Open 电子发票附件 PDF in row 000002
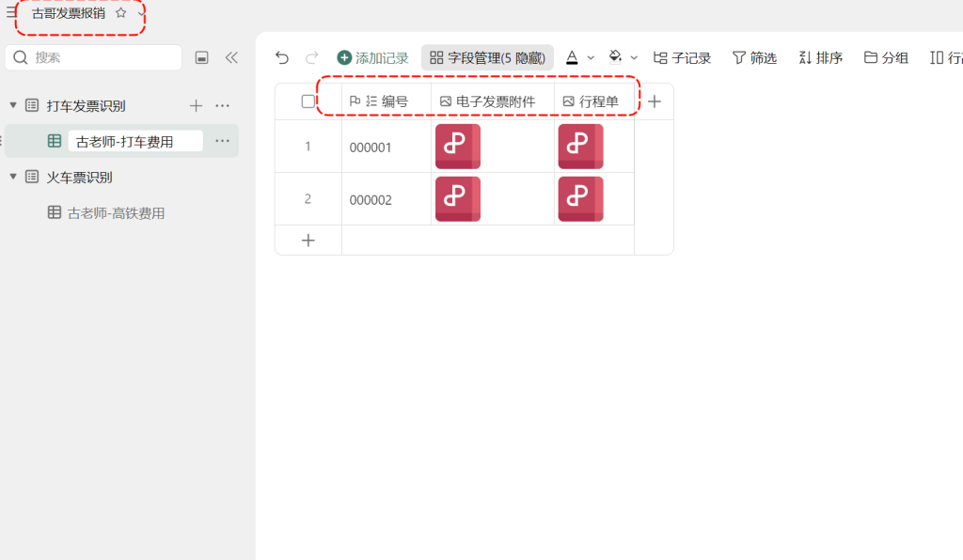This screenshot has width=963, height=560. (x=458, y=199)
